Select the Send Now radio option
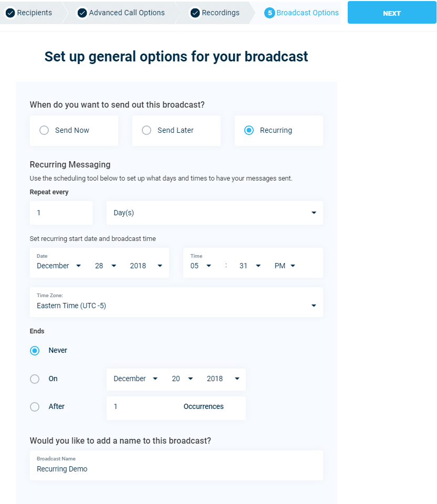This screenshot has height=504, width=437. coord(45,130)
